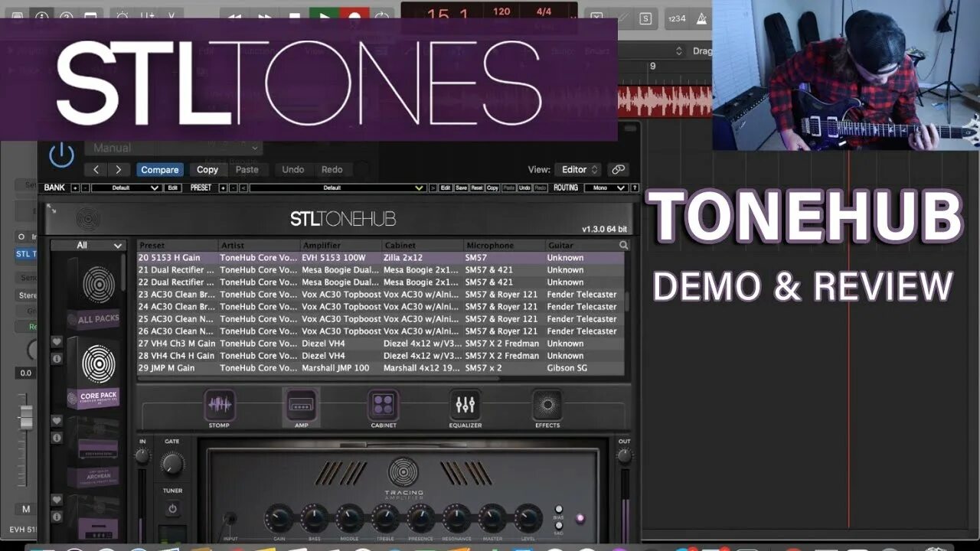Click the heart icon above Archean pack

click(57, 421)
